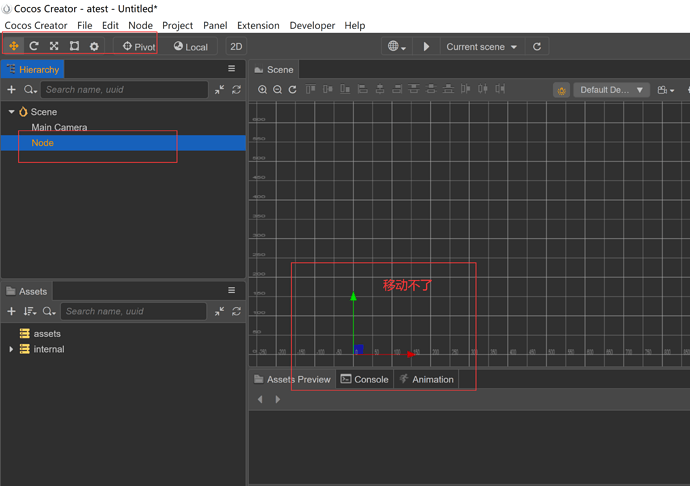690x486 pixels.
Task: Align selected nodes to bottom
Action: point(345,89)
